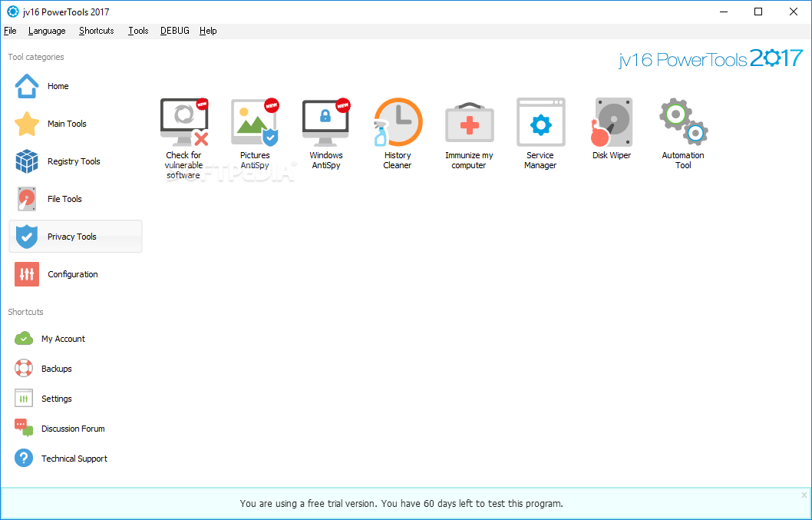Visit the Discussion Forum shortcut

[60, 429]
